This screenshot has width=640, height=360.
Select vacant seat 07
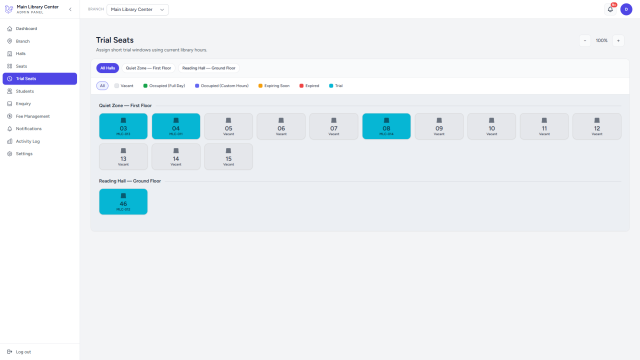click(x=334, y=126)
